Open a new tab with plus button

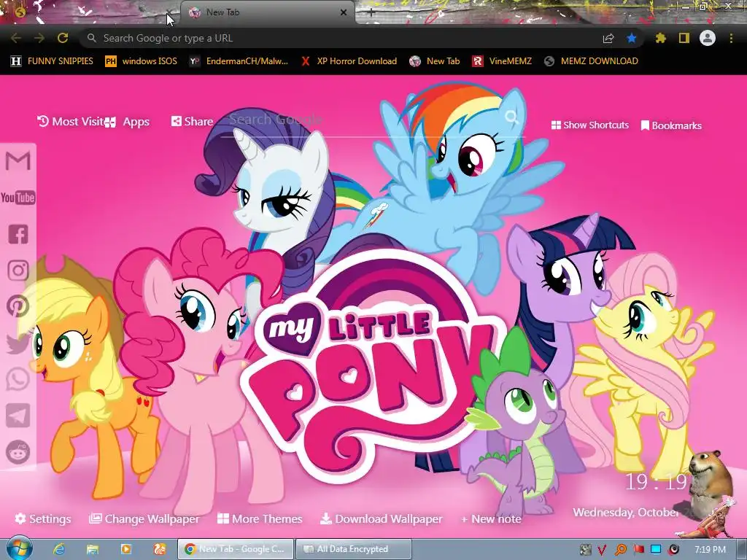pos(371,13)
